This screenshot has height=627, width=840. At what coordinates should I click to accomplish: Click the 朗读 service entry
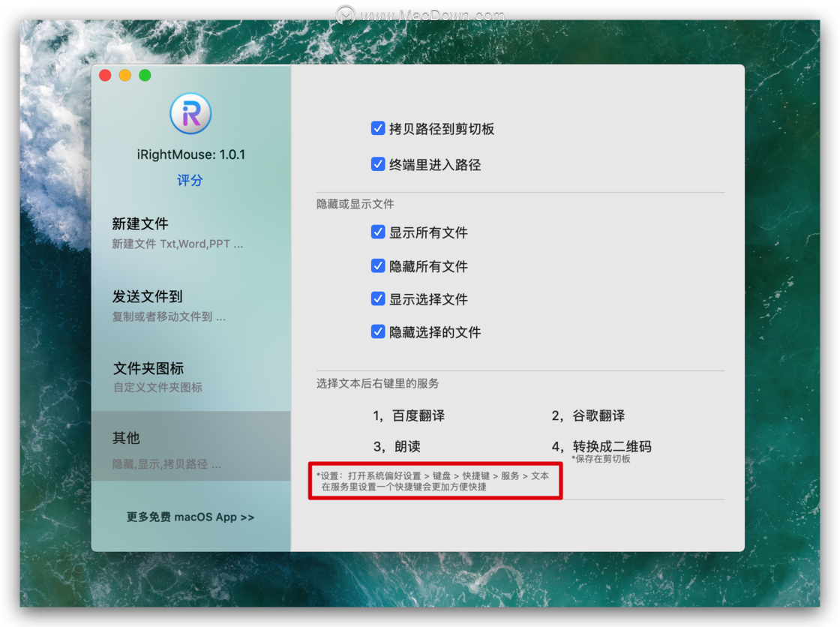click(x=397, y=446)
